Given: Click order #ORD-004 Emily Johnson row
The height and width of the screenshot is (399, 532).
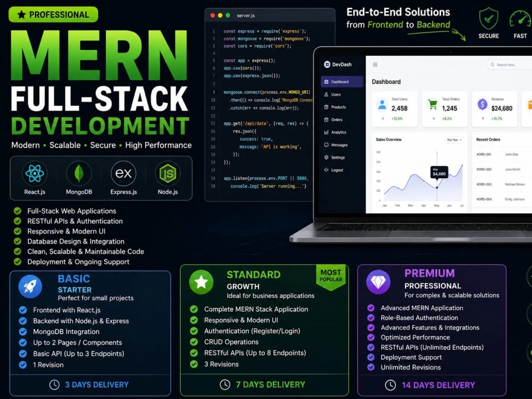Looking at the screenshot, I should (503, 199).
